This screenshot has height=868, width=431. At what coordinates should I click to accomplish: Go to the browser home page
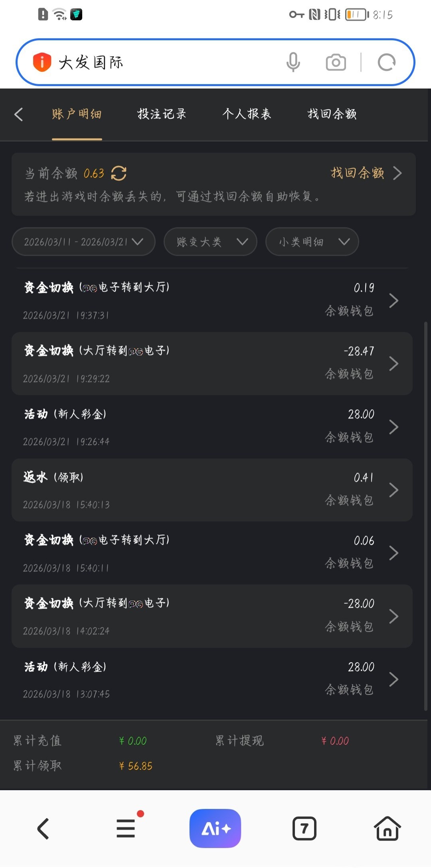[x=387, y=829]
